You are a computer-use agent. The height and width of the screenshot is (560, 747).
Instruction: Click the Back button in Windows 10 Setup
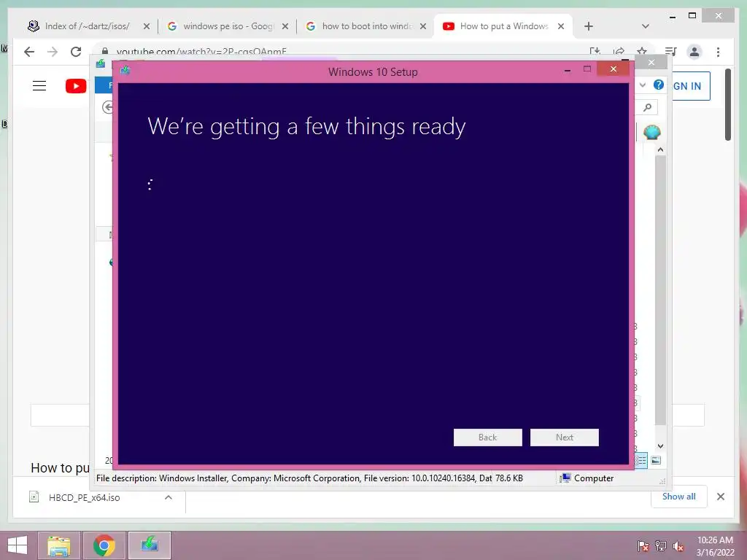coord(487,437)
